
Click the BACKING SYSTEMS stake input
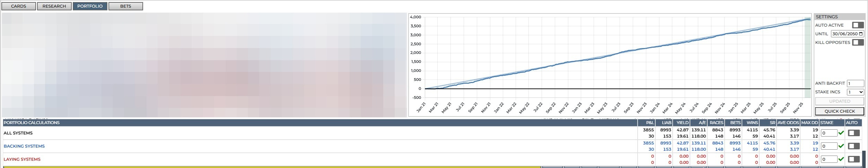(829, 146)
